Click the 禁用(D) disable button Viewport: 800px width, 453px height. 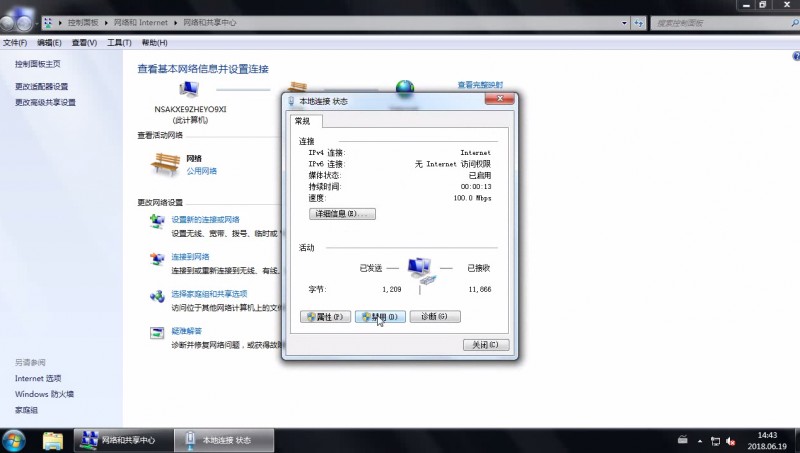[380, 317]
